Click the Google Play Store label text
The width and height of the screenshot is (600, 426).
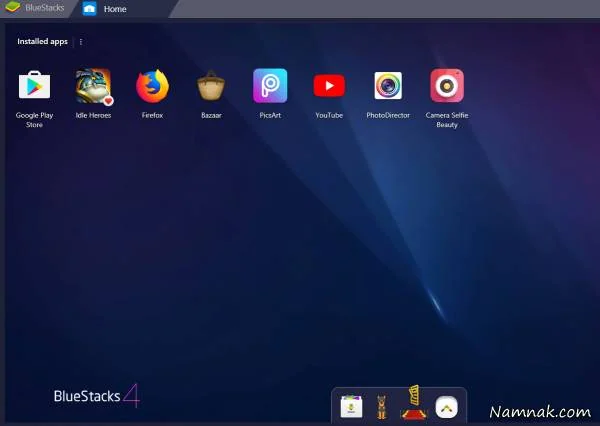34,120
